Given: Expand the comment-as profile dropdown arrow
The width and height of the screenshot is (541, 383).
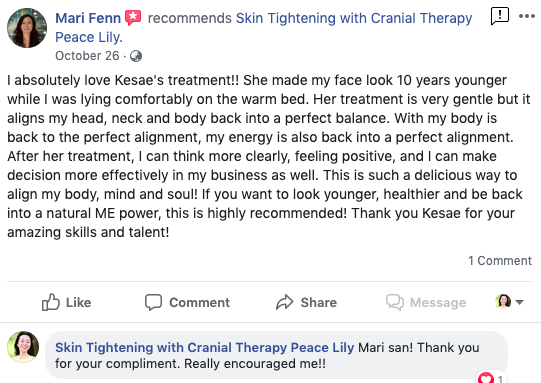Looking at the screenshot, I should [x=519, y=302].
